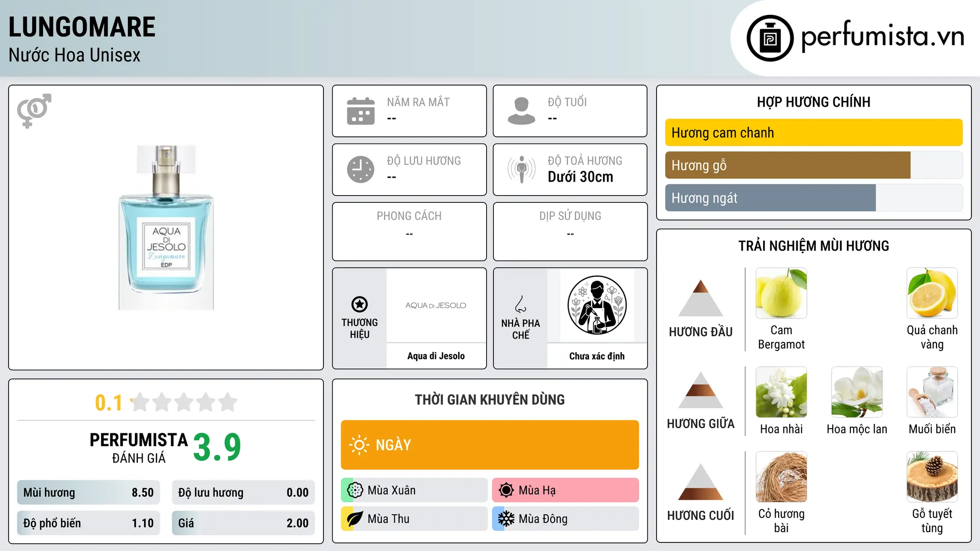Screen dimensions: 980x551
Task: Click the sun icon in the Ngày bar
Action: tap(359, 445)
